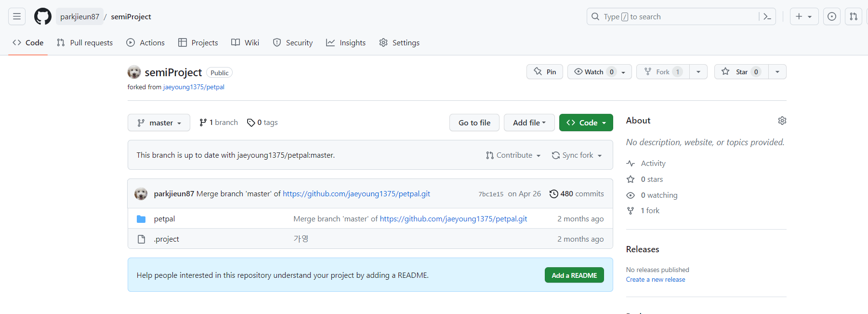Open the issues icon in top header

(832, 16)
